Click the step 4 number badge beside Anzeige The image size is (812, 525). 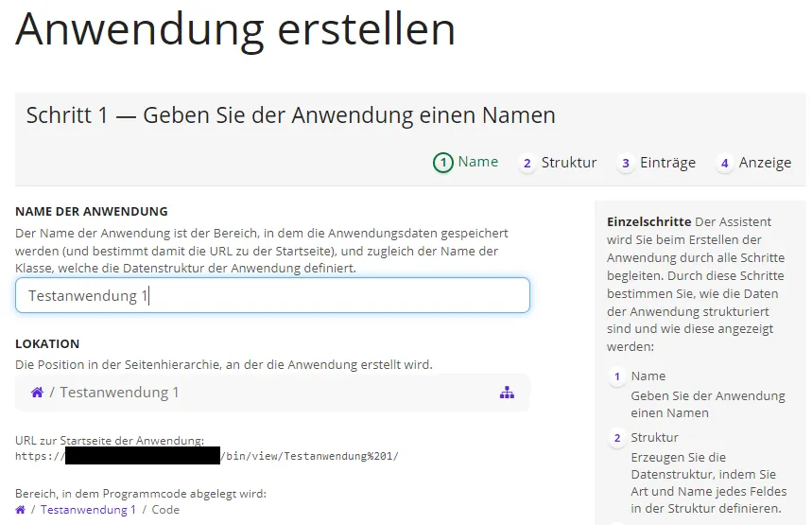[724, 164]
